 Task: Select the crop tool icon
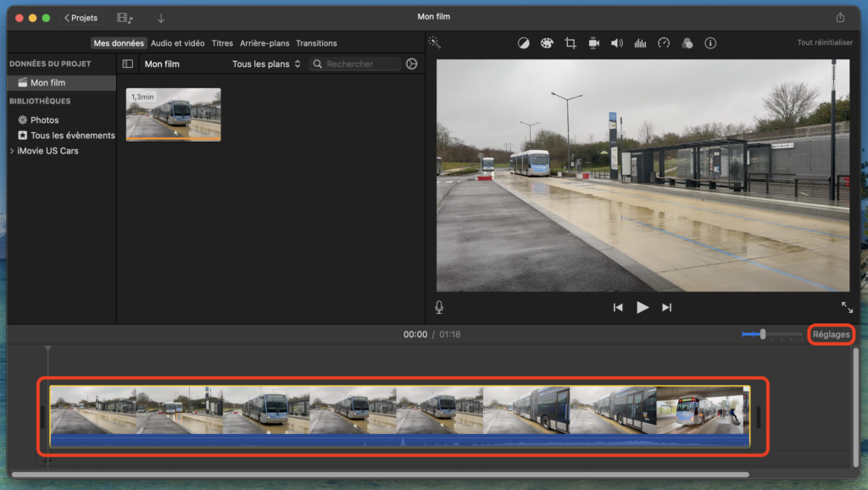point(570,43)
